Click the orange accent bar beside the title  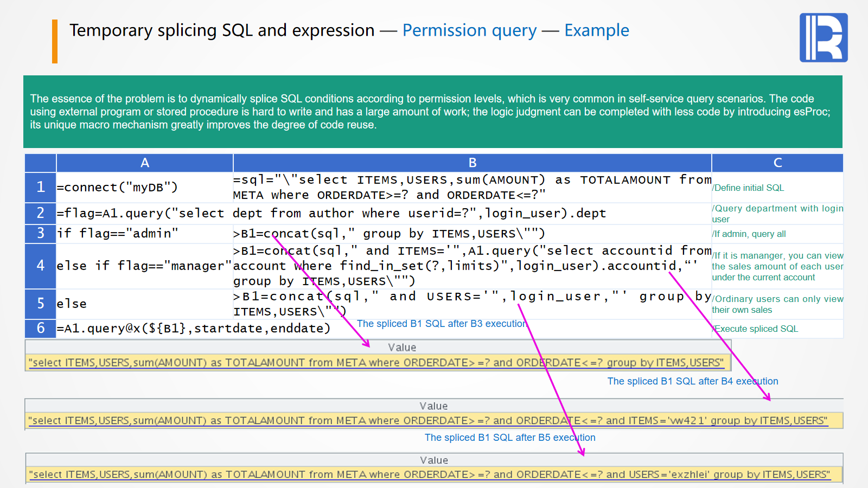55,41
